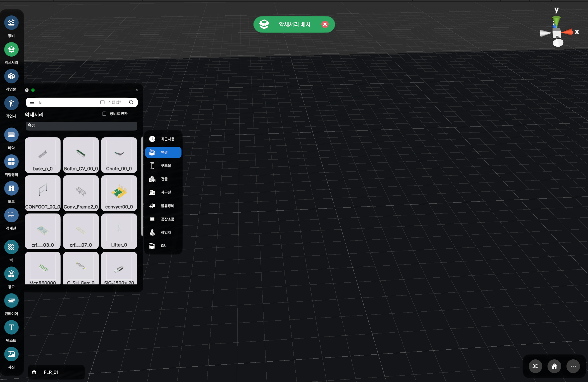
Task: Open the hamburger menu in search box
Action: point(32,102)
